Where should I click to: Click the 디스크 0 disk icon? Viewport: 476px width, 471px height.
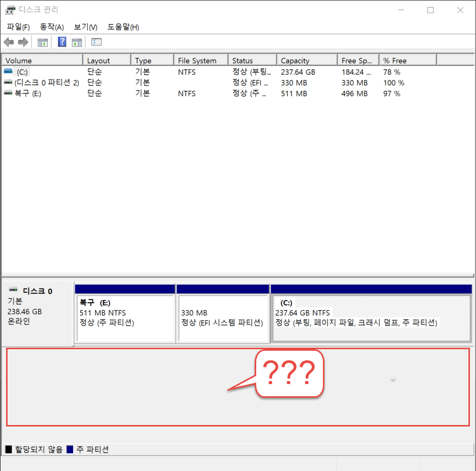click(13, 289)
